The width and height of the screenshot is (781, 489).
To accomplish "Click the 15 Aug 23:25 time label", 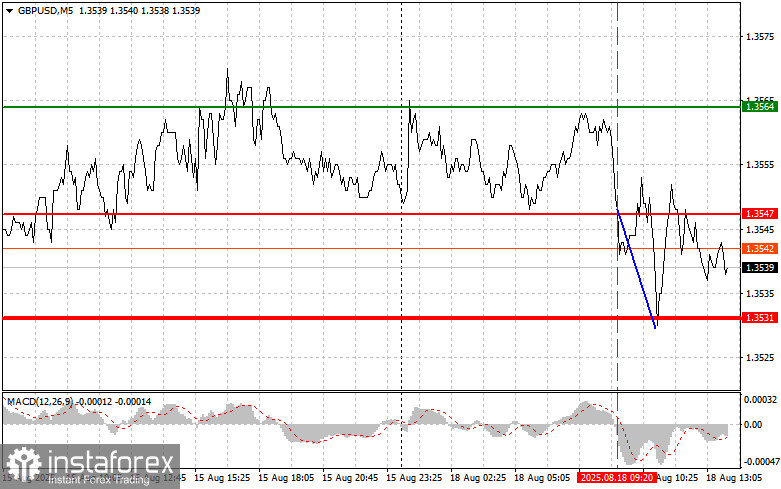I will [414, 478].
